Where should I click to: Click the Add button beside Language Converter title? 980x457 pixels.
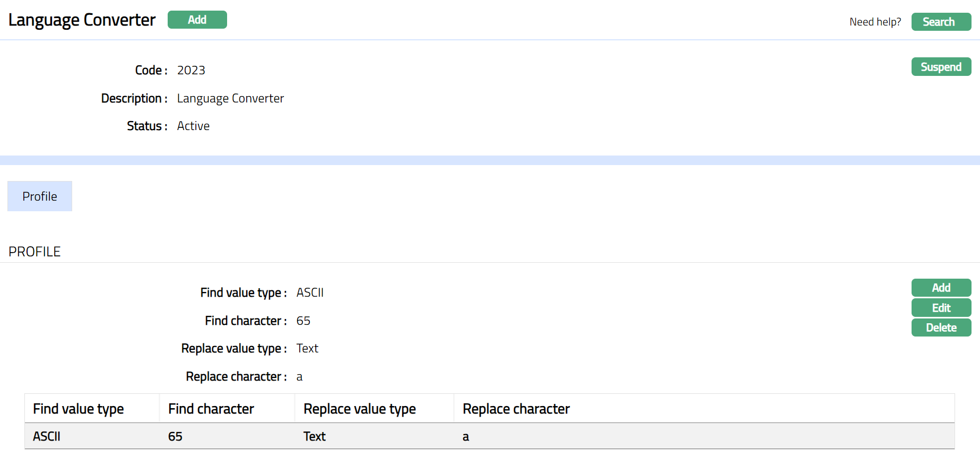pyautogui.click(x=197, y=20)
